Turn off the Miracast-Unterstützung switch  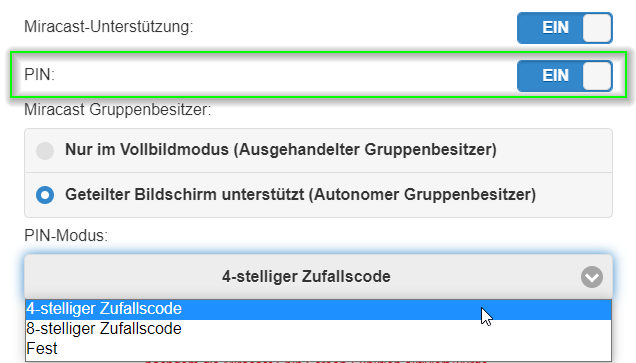(565, 28)
